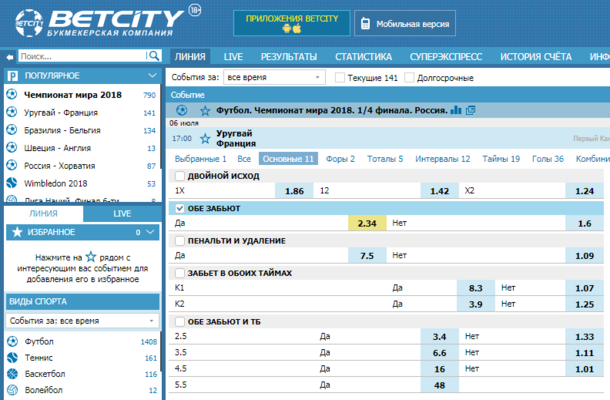Collapse the ПОПУЛЯРНОЕ section chevron
The height and width of the screenshot is (400, 610).
coord(152,75)
